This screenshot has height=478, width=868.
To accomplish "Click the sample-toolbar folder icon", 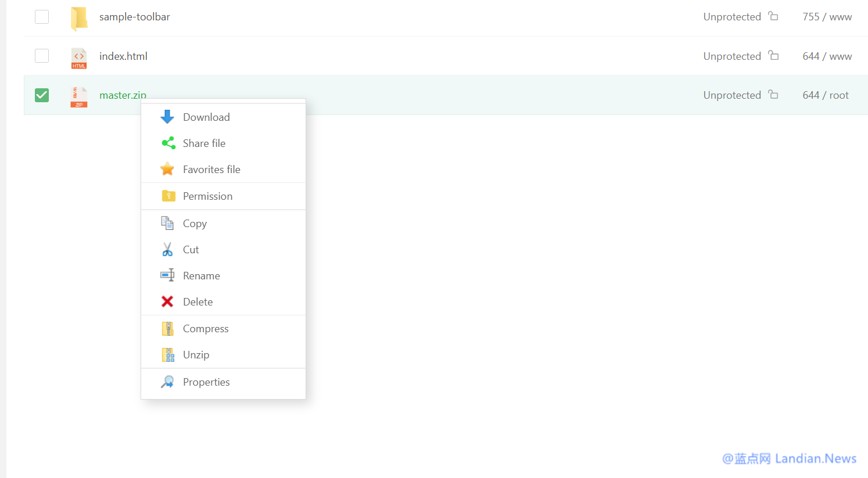I will pyautogui.click(x=79, y=17).
